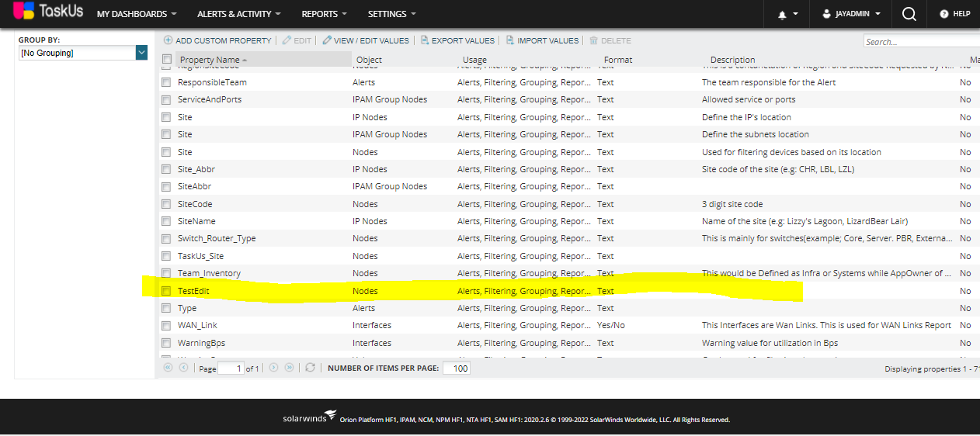This screenshot has width=980, height=436.
Task: Open the My Dashboards menu
Action: (x=137, y=14)
